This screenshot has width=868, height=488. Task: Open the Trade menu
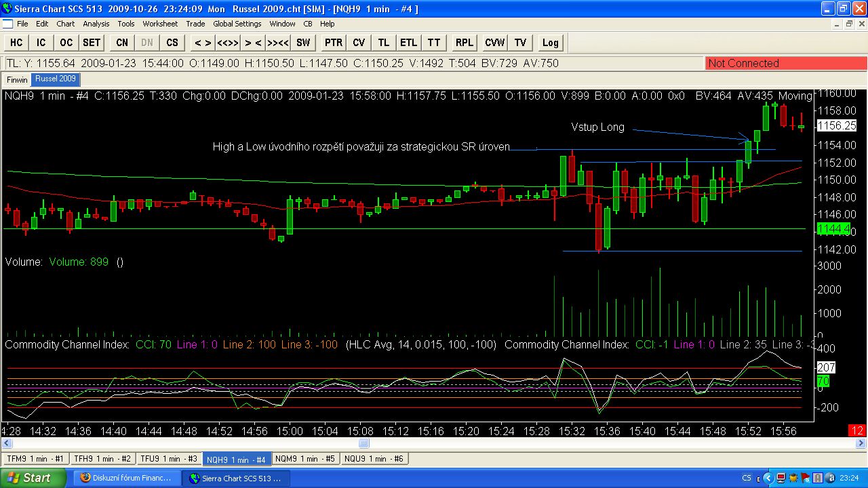tap(195, 24)
